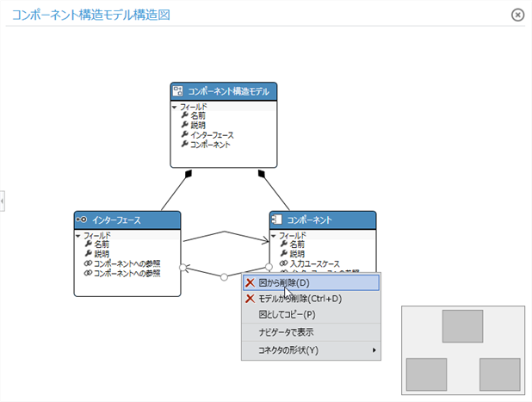Click the コンポーネント構造モデル node header icon
The image size is (532, 402).
click(x=178, y=90)
